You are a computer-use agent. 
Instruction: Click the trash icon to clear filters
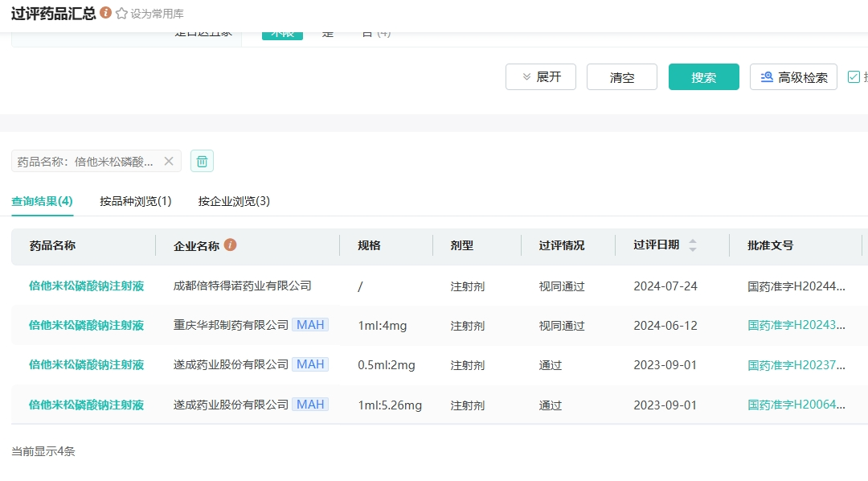pos(202,161)
